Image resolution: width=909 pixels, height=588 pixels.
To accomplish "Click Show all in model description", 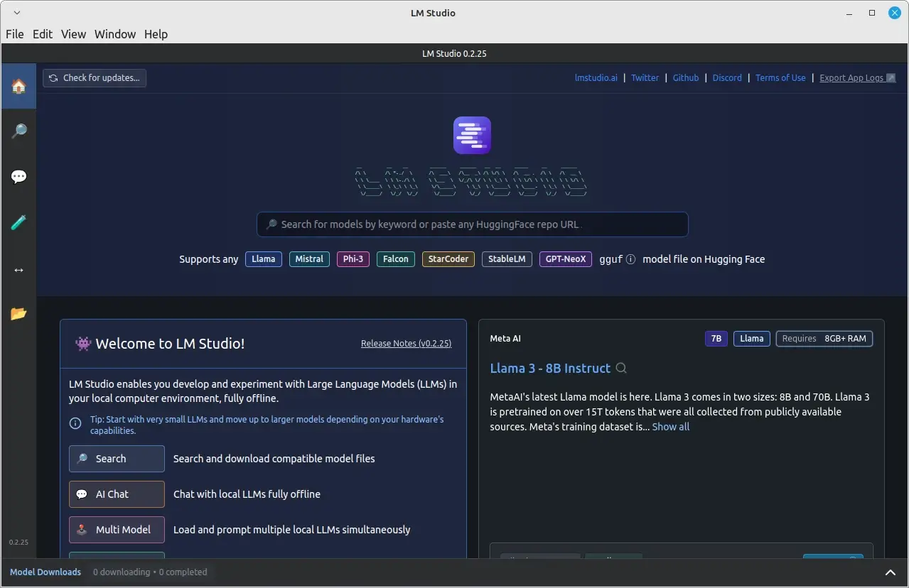I will [671, 427].
